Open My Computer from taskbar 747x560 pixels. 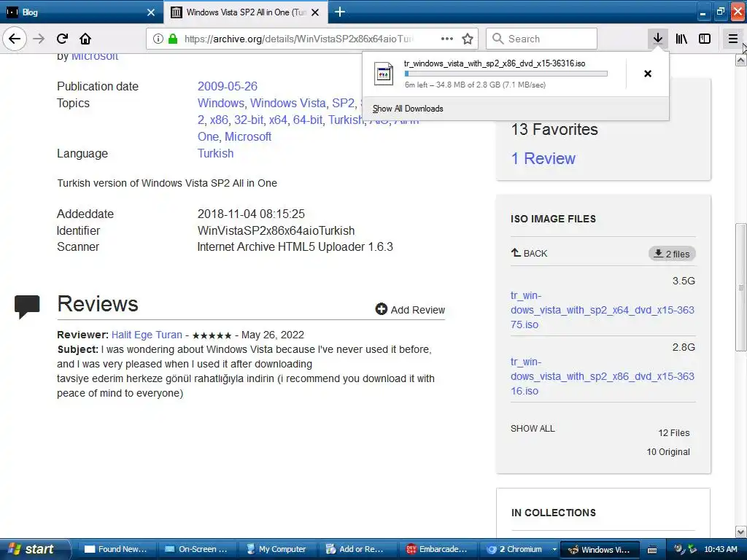pos(278,549)
